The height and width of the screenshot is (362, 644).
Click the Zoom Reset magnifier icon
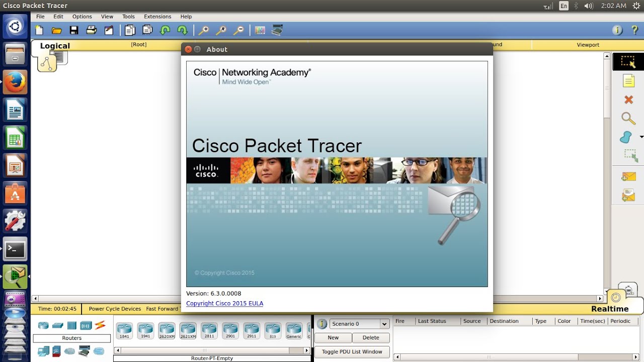pyautogui.click(x=221, y=30)
